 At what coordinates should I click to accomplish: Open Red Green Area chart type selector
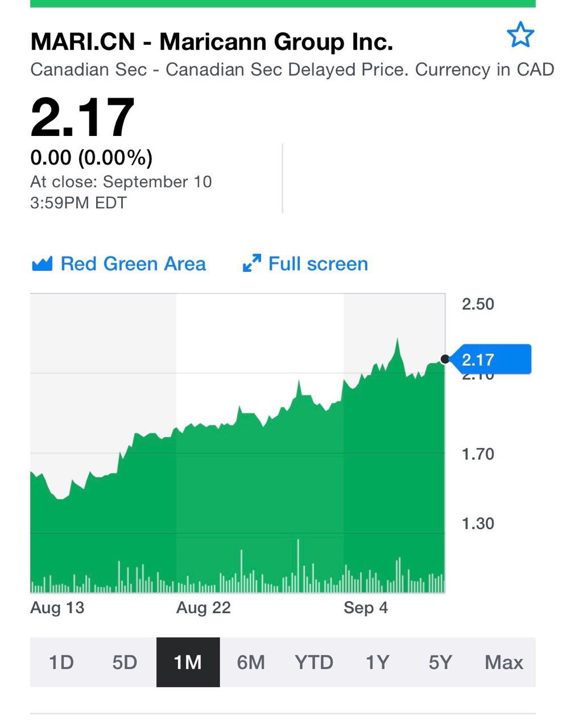click(118, 264)
